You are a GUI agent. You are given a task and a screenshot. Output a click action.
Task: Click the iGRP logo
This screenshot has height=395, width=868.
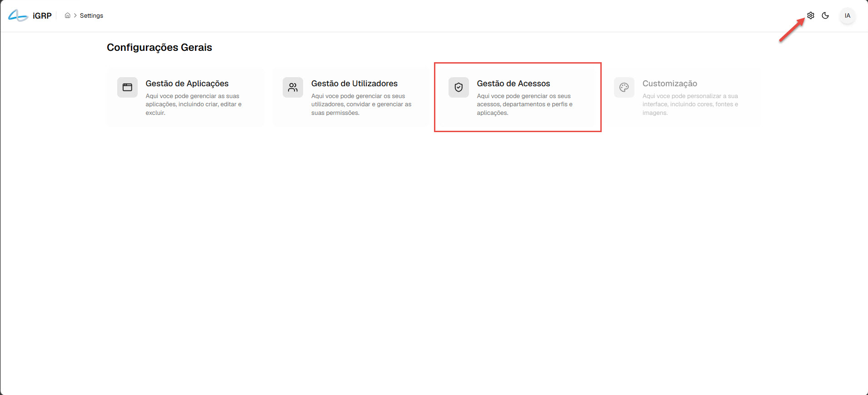(30, 15)
